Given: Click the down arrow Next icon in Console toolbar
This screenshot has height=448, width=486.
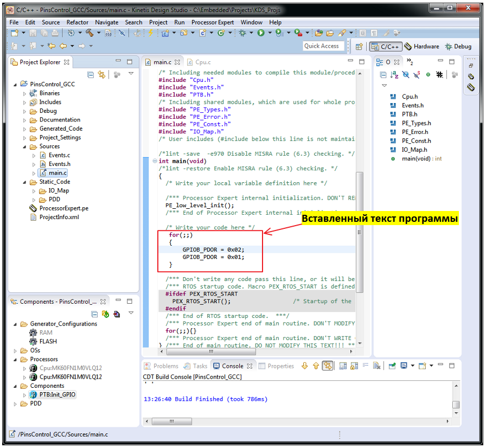Looking at the screenshot, I should [x=304, y=366].
